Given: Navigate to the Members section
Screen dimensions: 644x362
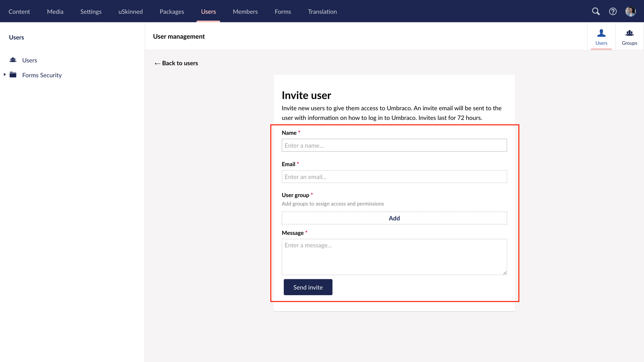Looking at the screenshot, I should [x=245, y=11].
